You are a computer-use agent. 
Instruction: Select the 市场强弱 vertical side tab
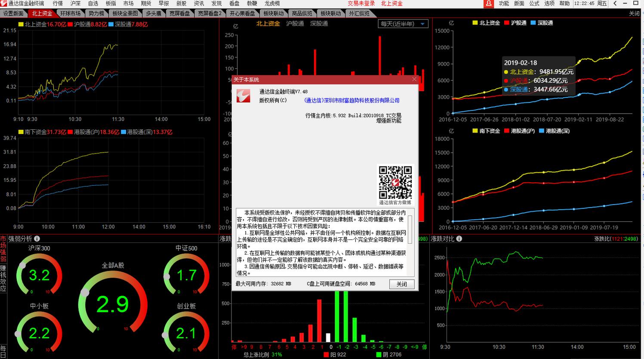3,249
